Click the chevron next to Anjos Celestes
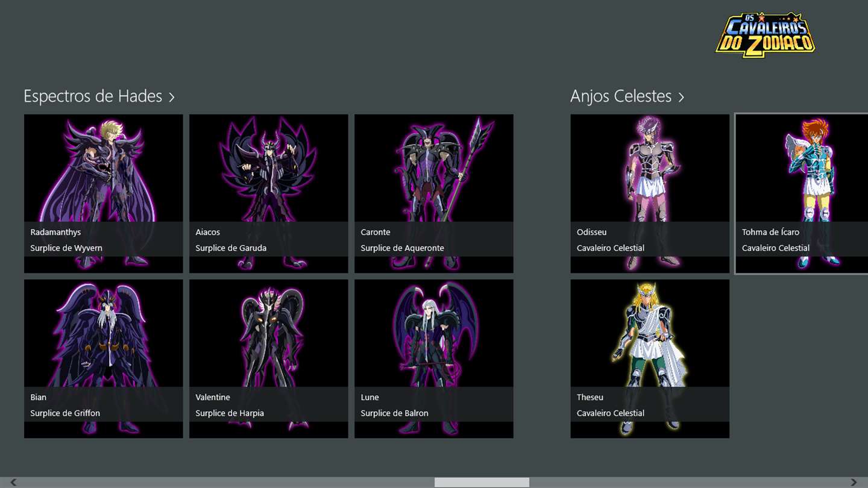The width and height of the screenshot is (868, 488). [681, 98]
